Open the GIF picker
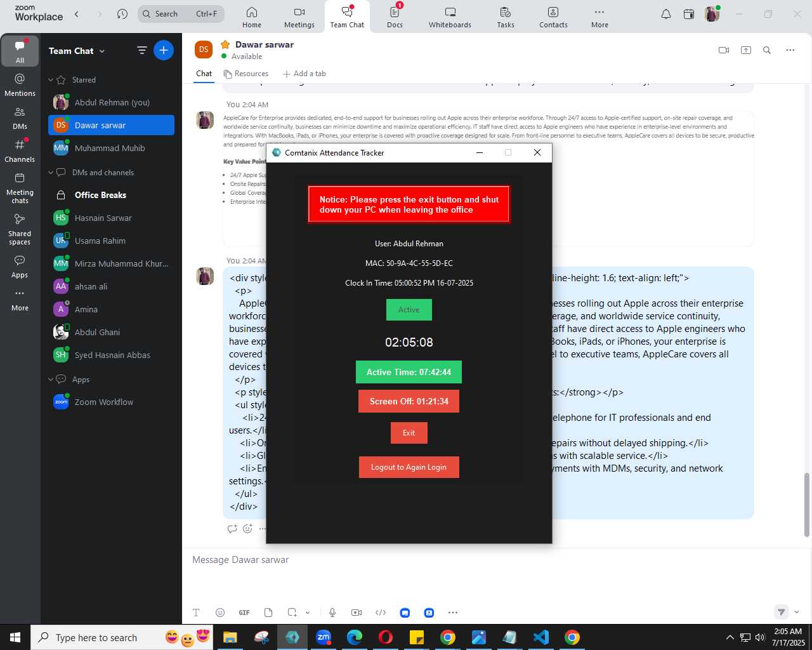This screenshot has height=650, width=812. tap(244, 613)
